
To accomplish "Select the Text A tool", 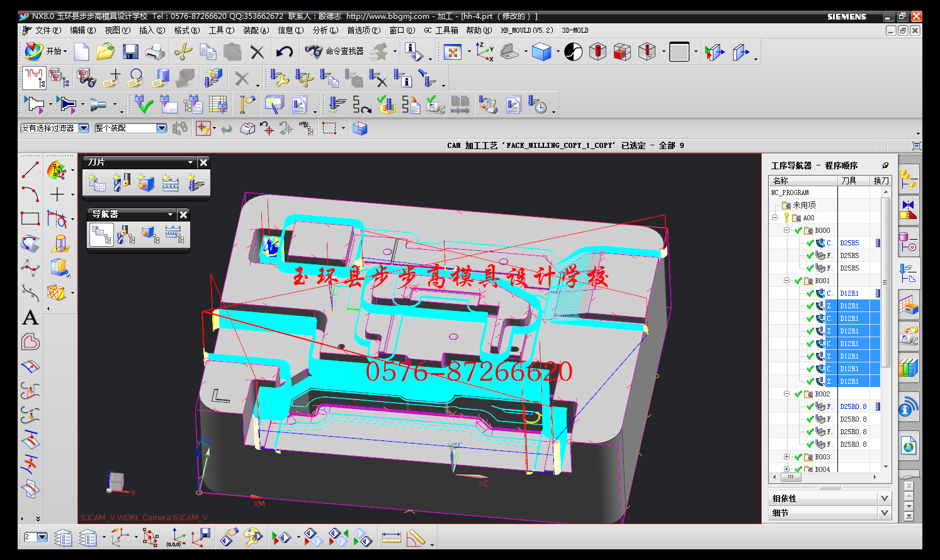I will point(30,318).
